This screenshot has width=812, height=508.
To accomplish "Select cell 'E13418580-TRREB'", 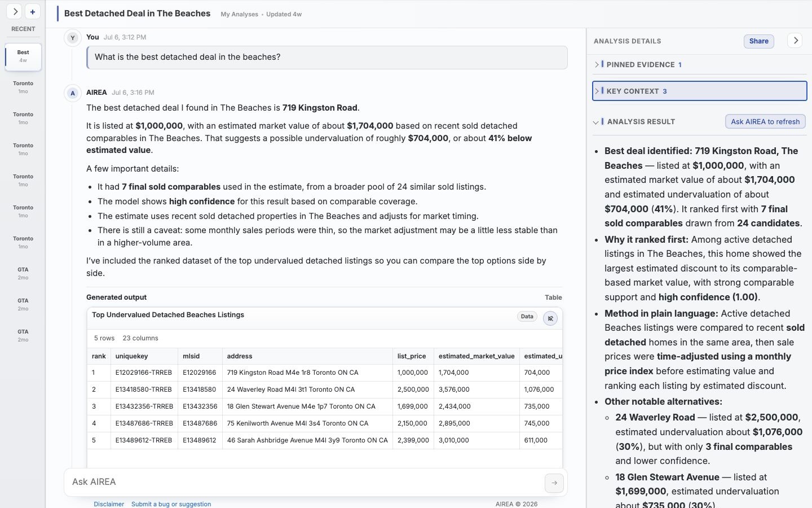I will point(144,389).
